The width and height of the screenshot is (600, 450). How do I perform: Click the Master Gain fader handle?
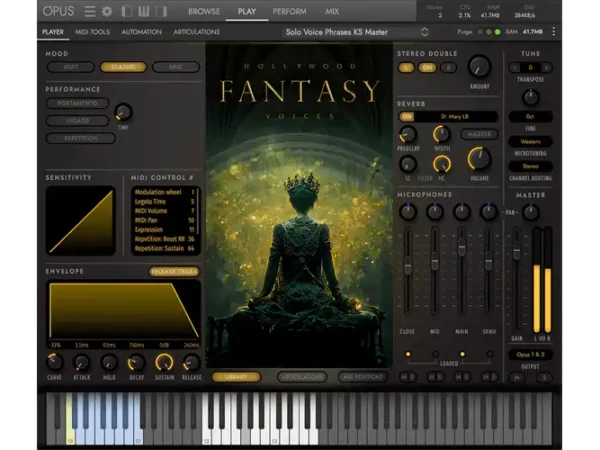(517, 251)
